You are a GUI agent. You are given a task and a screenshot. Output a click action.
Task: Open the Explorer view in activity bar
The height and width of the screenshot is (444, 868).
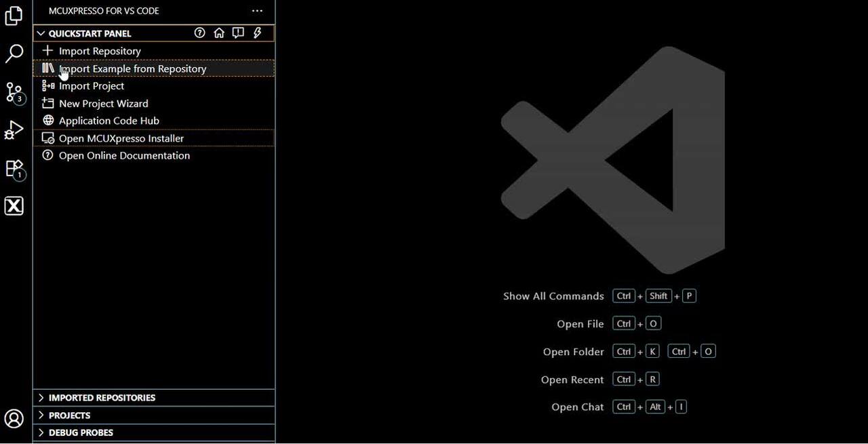[x=14, y=16]
